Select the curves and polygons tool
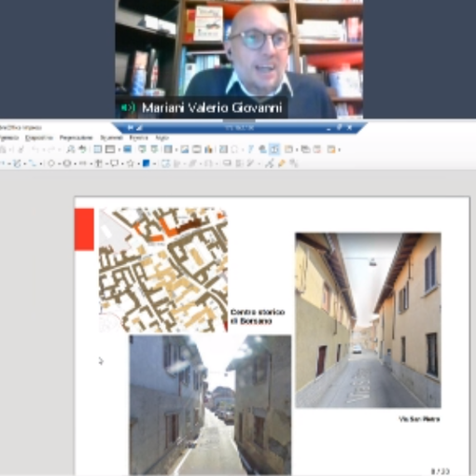Image resolution: width=476 pixels, height=476 pixels. pyautogui.click(x=17, y=163)
